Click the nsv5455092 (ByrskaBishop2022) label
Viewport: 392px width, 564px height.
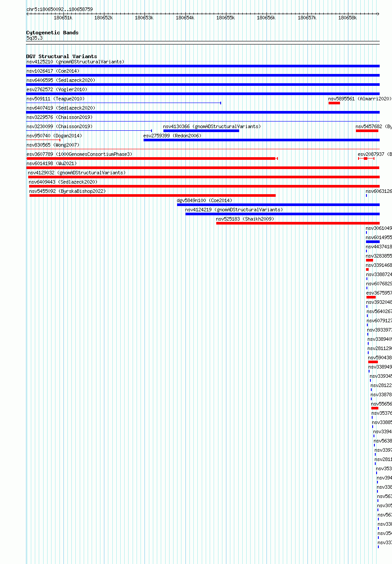tap(68, 191)
